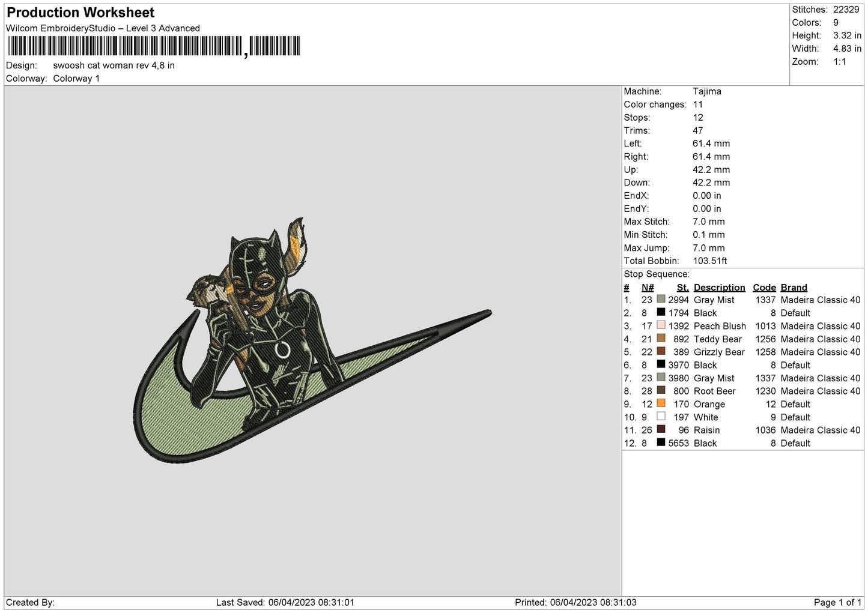868x613 pixels.
Task: Click the Catwoman swoosh embroidery design preview
Action: [x=312, y=340]
